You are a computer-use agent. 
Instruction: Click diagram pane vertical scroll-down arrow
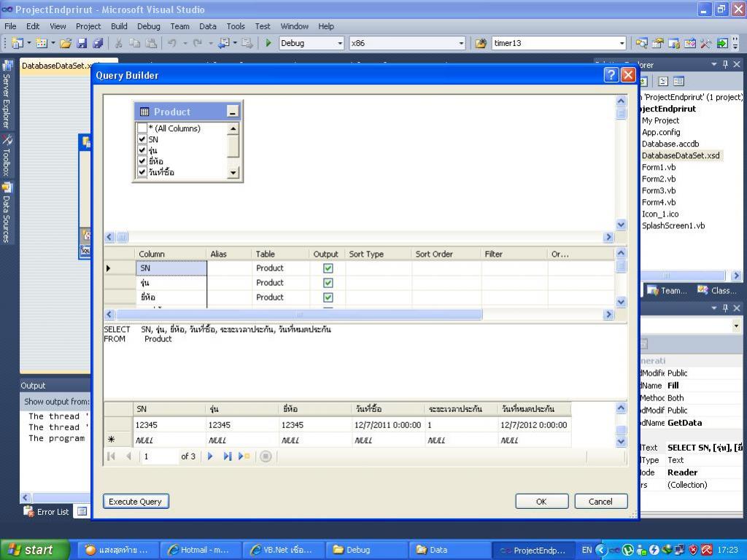621,225
